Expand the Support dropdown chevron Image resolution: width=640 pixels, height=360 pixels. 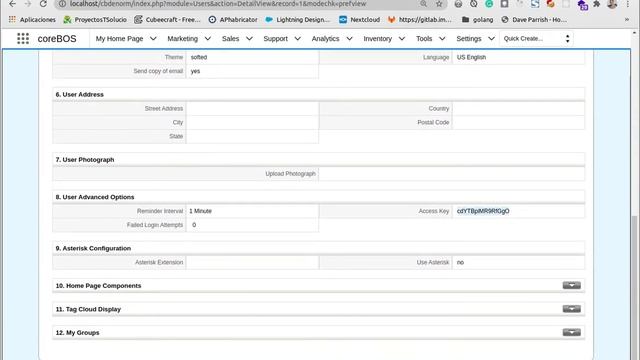[298, 39]
